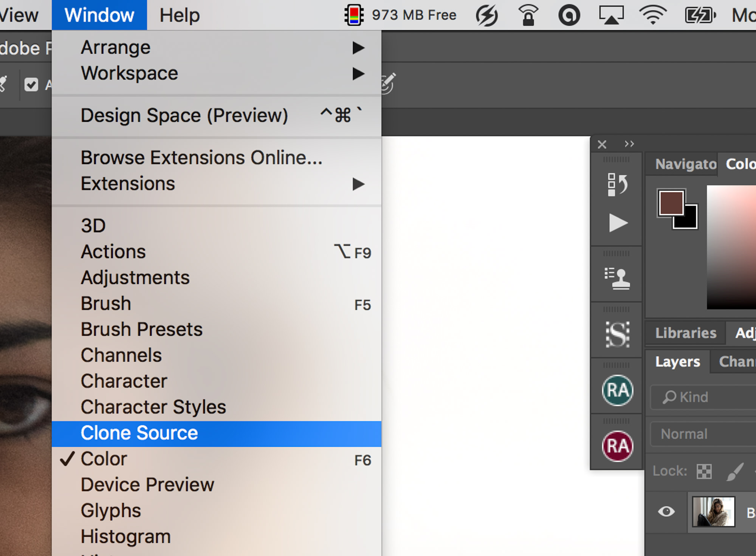Click the Background layer thumbnail
The image size is (756, 556).
713,512
